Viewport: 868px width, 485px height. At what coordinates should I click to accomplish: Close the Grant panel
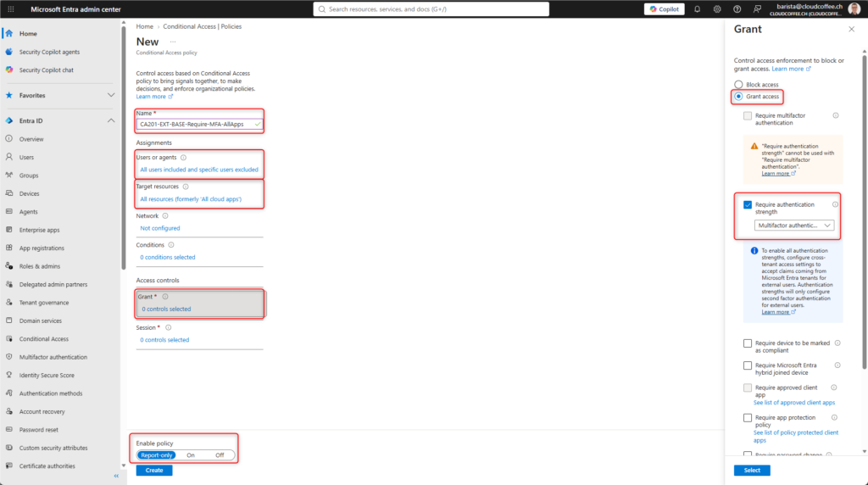(851, 30)
